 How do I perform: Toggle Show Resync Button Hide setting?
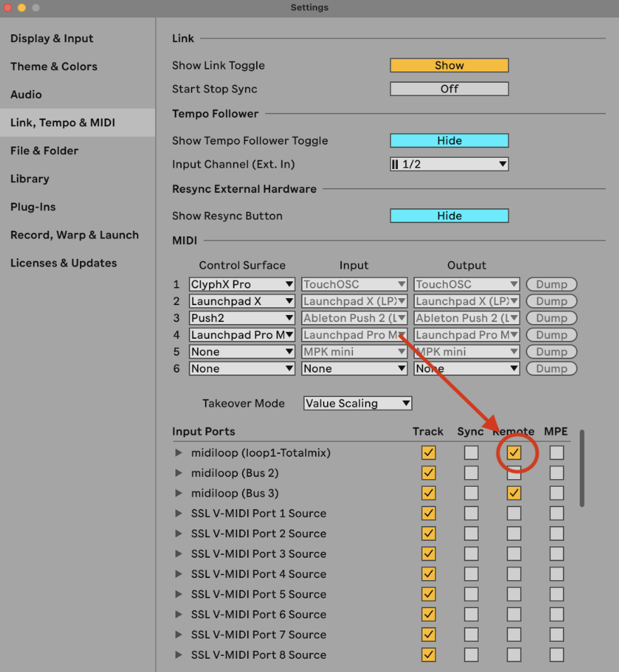[449, 216]
